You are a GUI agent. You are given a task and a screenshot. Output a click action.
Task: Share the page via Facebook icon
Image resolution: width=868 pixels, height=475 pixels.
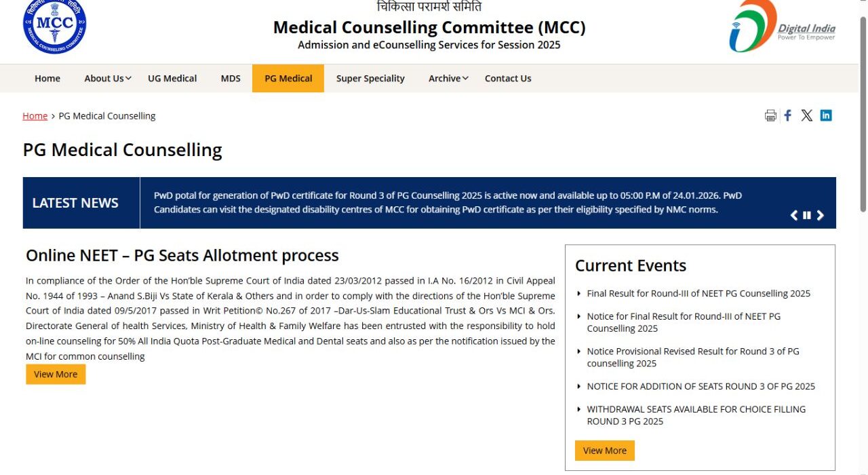coord(787,115)
